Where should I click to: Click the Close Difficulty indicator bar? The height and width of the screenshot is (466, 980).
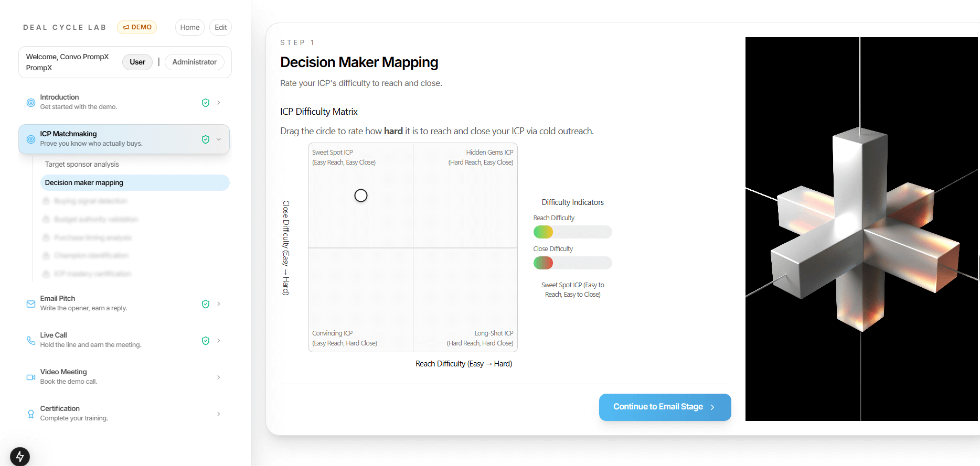tap(573, 263)
